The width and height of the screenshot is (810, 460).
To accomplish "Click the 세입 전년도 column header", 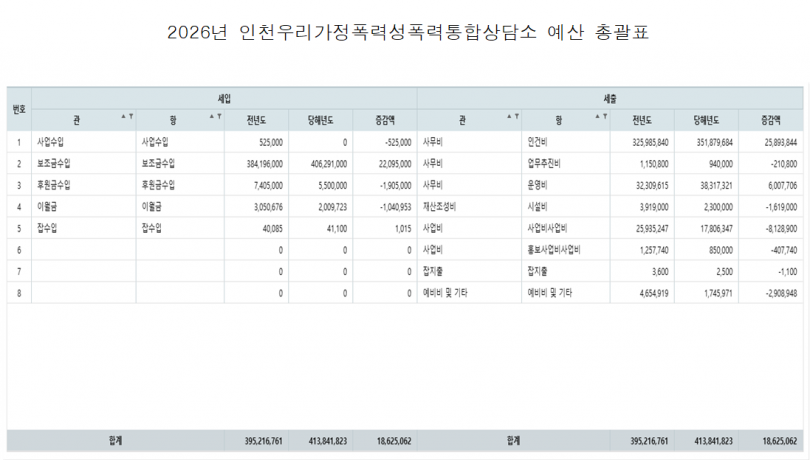I will tap(256, 119).
